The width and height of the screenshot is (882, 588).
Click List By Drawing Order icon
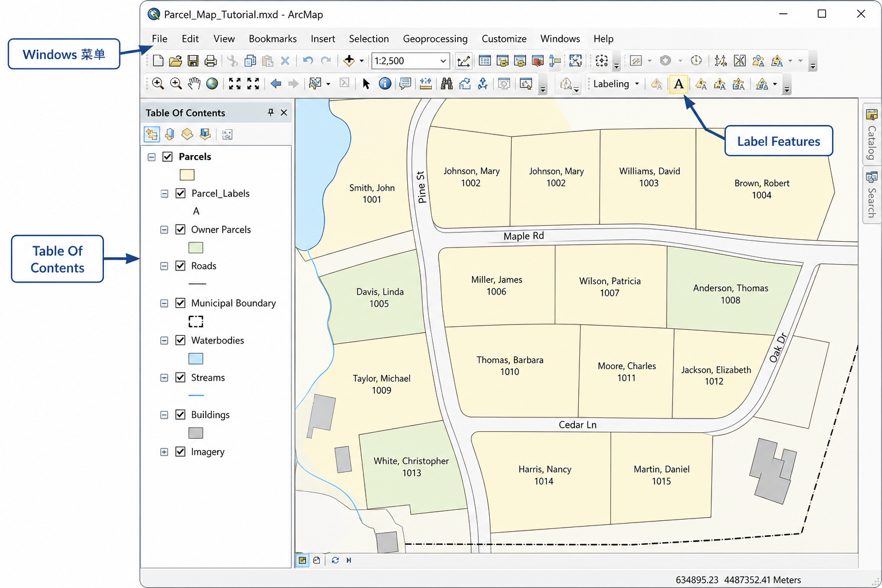152,134
